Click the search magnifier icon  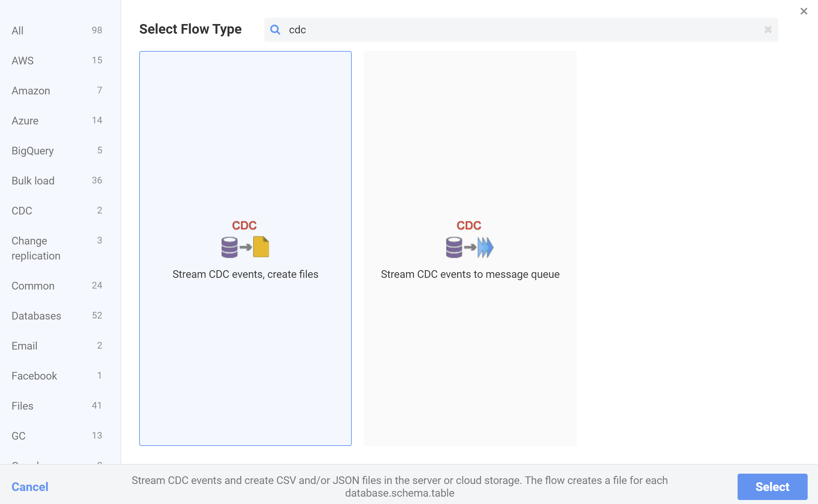pyautogui.click(x=275, y=30)
